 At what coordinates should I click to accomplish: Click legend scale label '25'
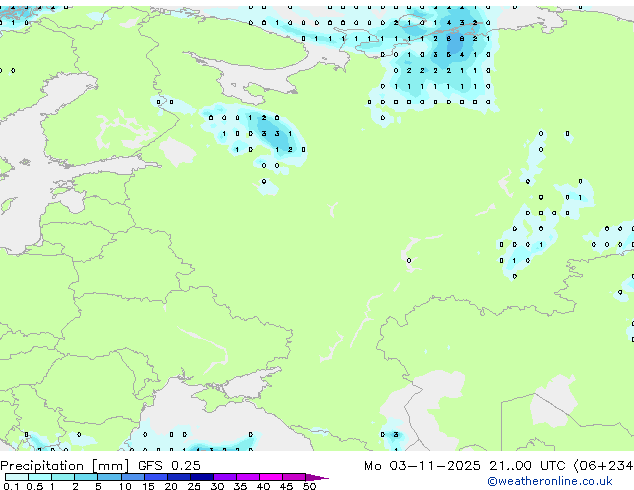coord(194,486)
